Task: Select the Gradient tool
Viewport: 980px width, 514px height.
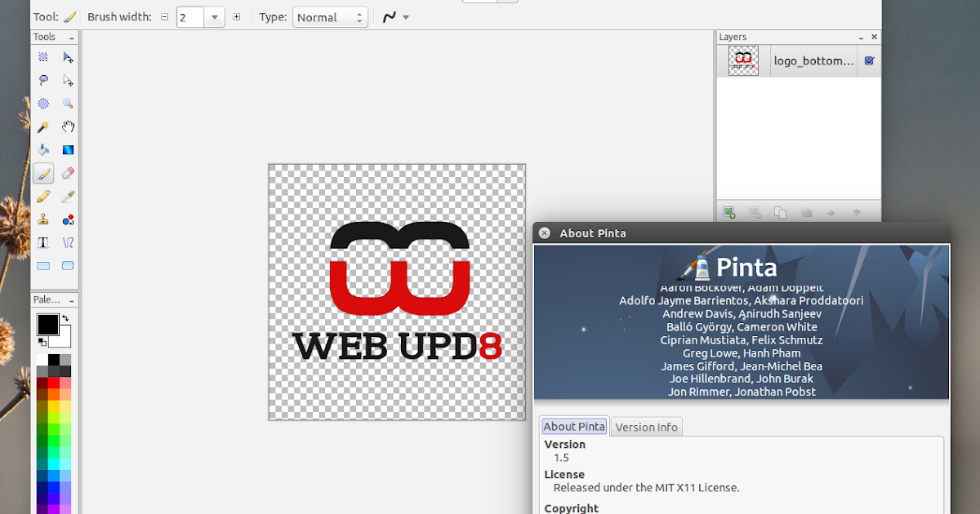Action: [x=68, y=149]
